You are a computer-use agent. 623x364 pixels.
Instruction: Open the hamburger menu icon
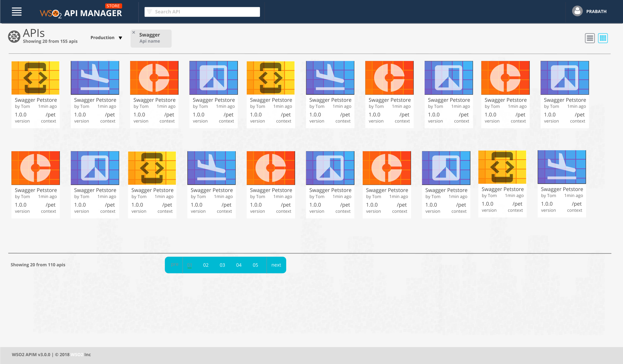(x=17, y=12)
